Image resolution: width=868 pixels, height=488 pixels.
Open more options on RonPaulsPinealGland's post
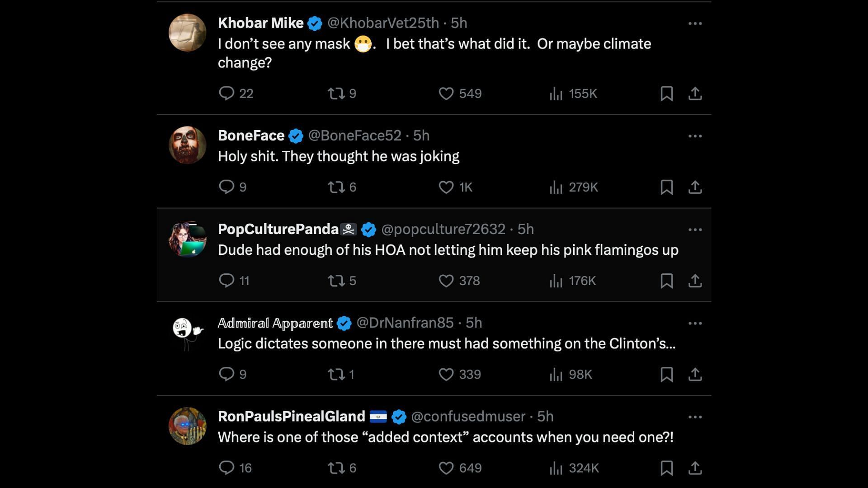tap(695, 417)
